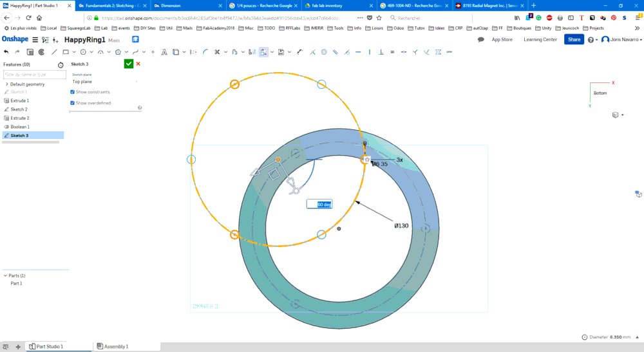Open the trim tool dropdown arrow
The image size is (644, 352).
(x=225, y=52)
